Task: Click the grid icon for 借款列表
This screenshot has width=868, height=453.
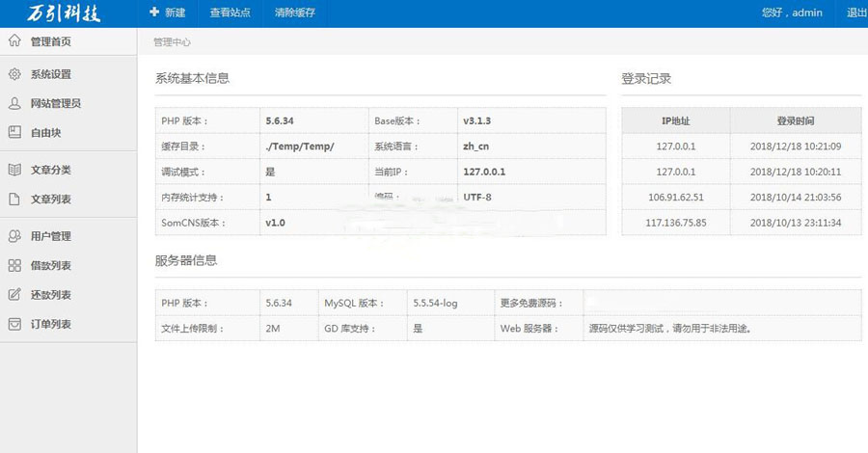Action: coord(14,266)
